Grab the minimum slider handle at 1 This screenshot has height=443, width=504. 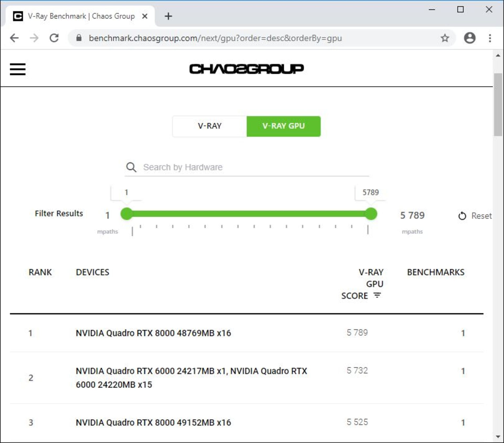[127, 214]
